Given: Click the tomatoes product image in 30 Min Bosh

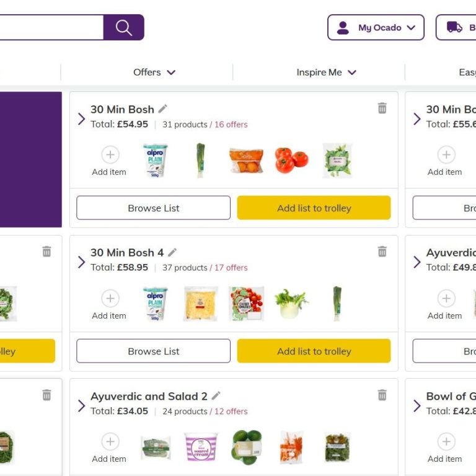Looking at the screenshot, I should tap(291, 160).
